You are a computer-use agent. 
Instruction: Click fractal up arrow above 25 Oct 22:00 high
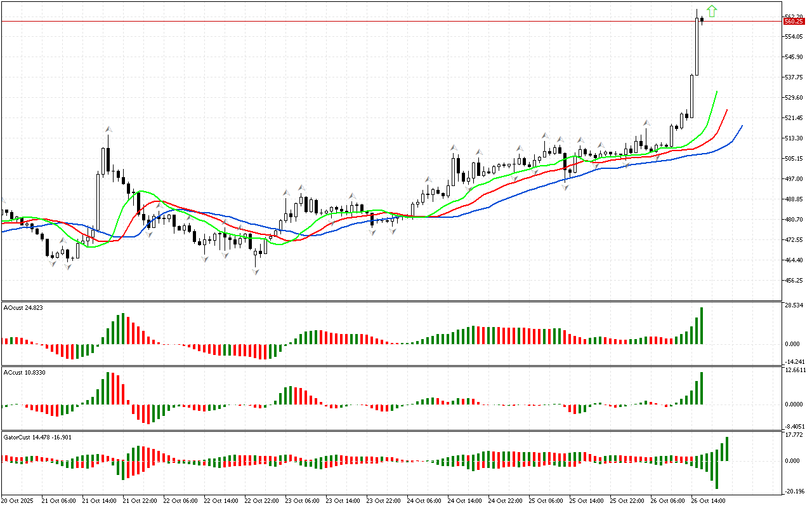click(646, 123)
